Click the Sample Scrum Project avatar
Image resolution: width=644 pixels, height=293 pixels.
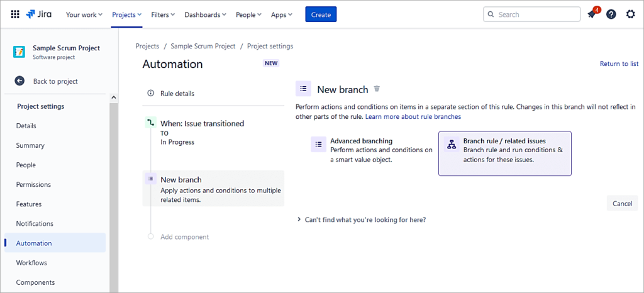point(19,52)
